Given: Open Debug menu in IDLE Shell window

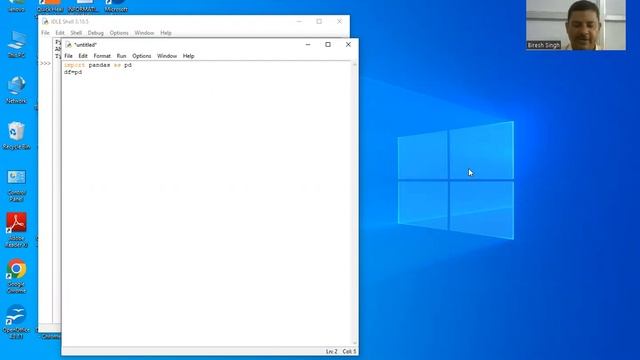Looking at the screenshot, I should [96, 33].
